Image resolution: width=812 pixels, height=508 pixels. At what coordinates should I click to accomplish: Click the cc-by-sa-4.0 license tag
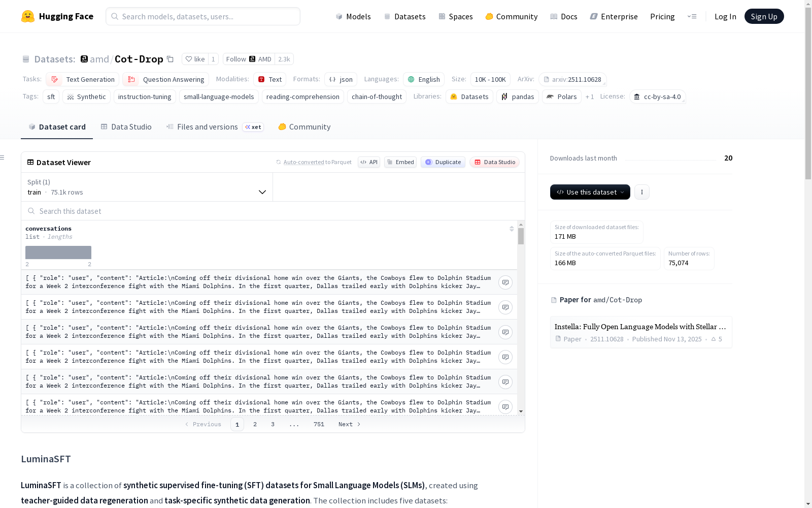(658, 97)
